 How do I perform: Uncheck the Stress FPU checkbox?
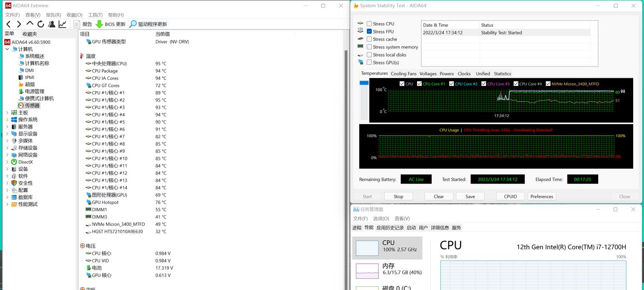(369, 31)
